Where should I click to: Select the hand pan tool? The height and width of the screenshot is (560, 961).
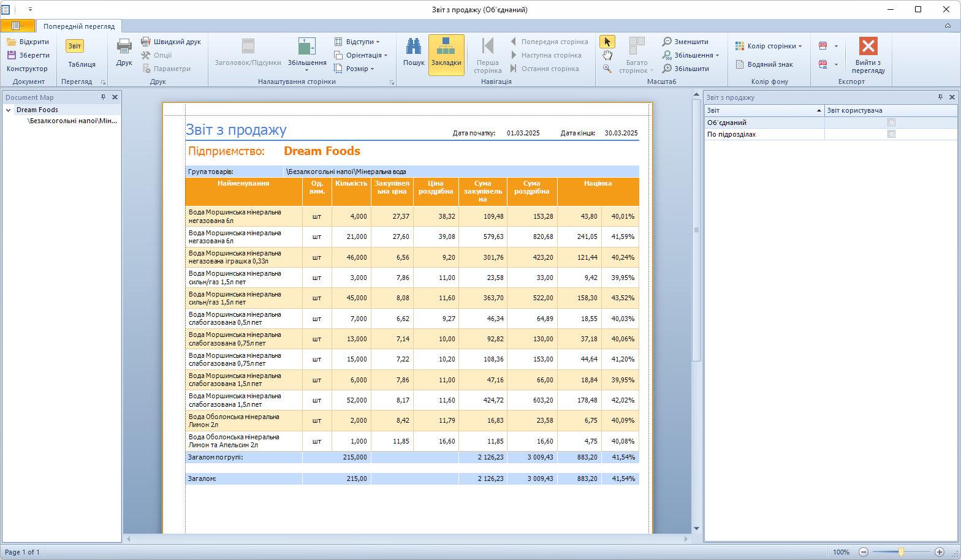607,55
